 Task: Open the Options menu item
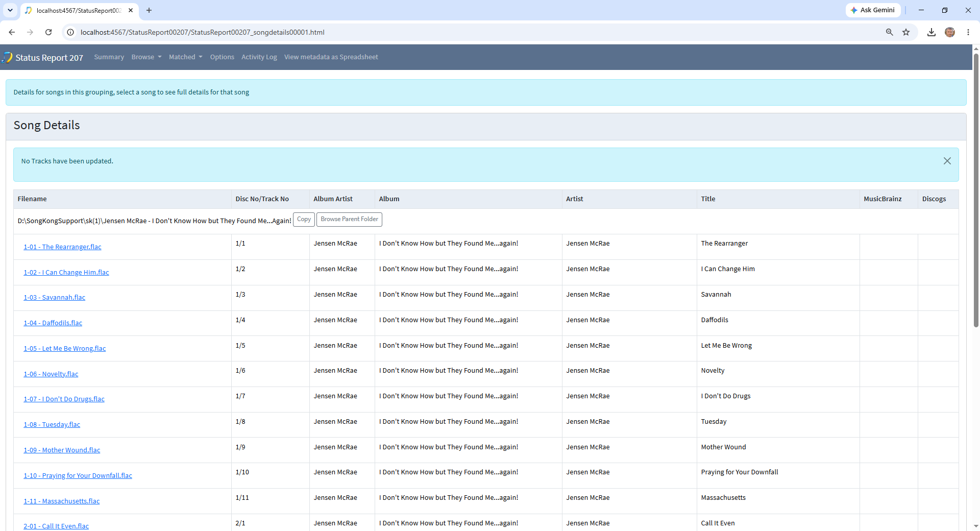click(222, 57)
